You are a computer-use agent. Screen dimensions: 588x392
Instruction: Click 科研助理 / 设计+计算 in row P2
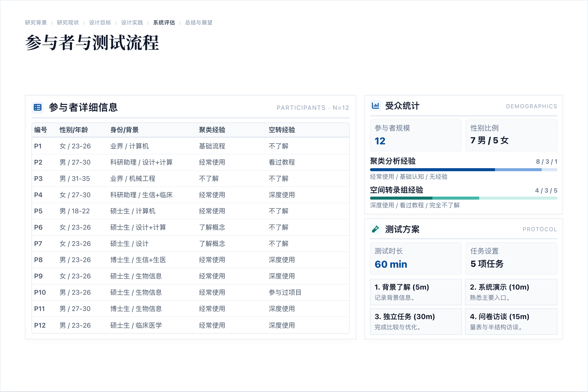point(142,162)
